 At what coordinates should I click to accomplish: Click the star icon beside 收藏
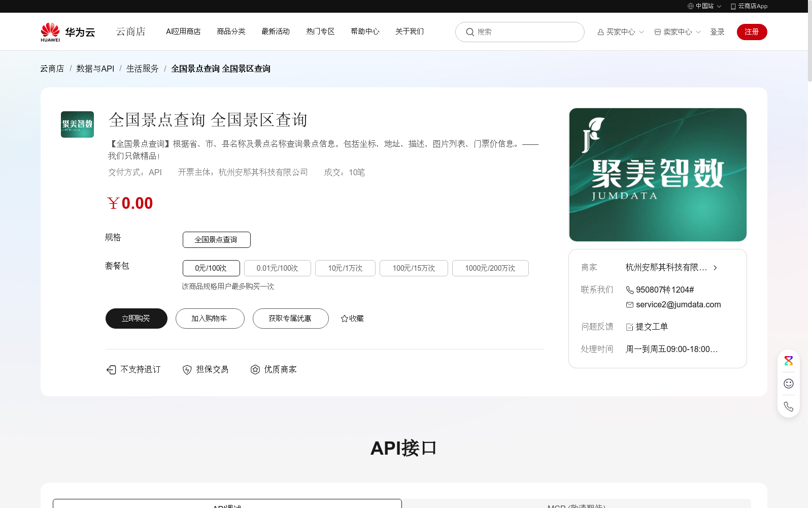[x=345, y=319]
